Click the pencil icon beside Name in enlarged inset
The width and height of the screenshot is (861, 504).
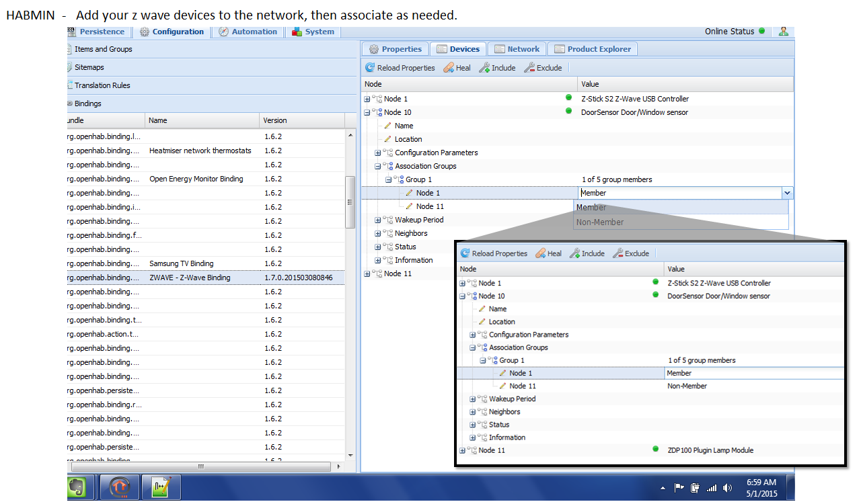pyautogui.click(x=482, y=308)
